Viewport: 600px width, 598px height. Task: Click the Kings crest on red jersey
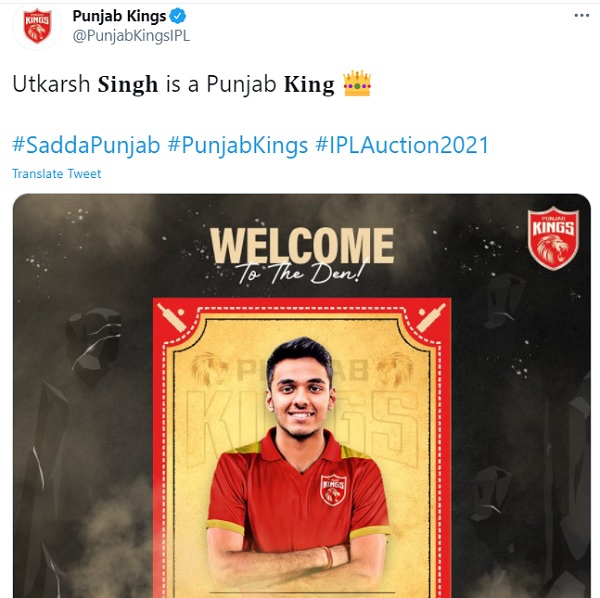[x=333, y=490]
